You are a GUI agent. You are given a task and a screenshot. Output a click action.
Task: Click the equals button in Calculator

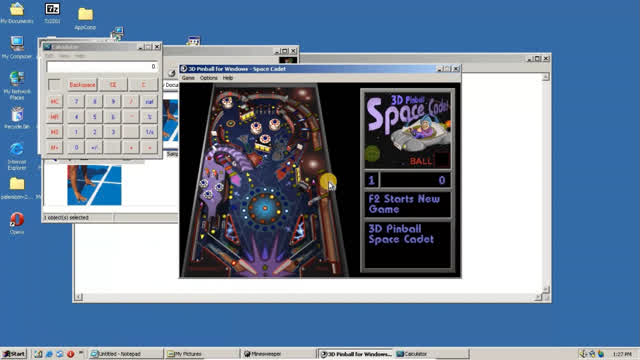point(149,147)
